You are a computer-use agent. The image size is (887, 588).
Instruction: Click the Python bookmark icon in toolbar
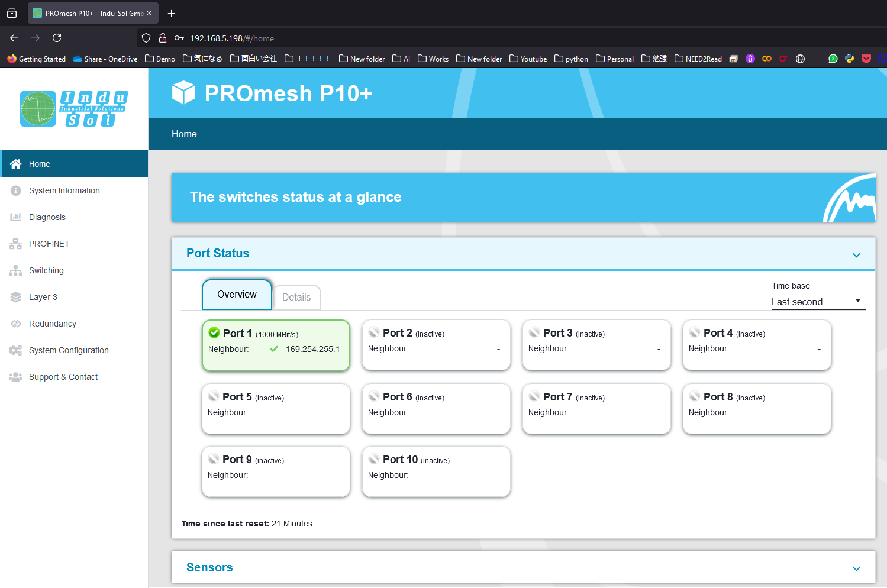point(850,59)
